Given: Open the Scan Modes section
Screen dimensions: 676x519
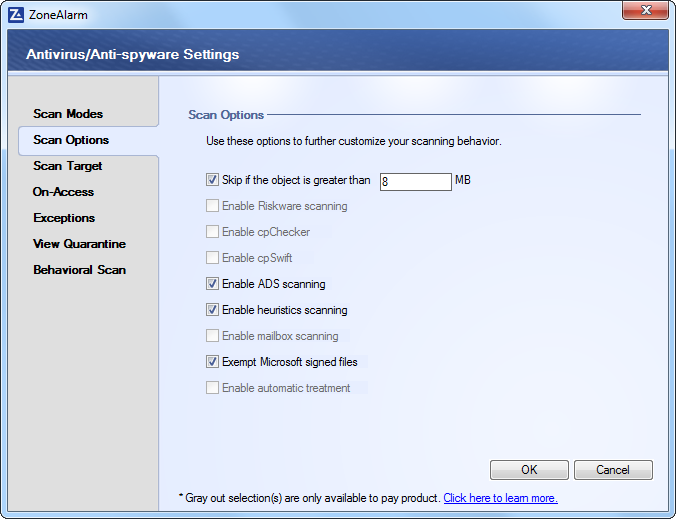Looking at the screenshot, I should point(68,114).
